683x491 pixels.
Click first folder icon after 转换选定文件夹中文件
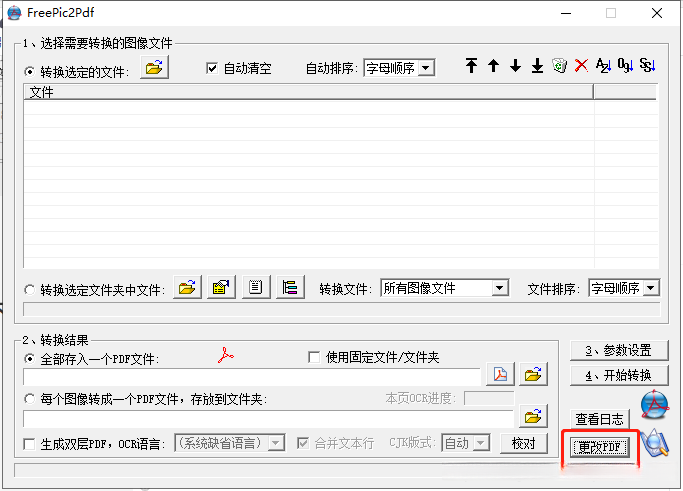pos(187,287)
